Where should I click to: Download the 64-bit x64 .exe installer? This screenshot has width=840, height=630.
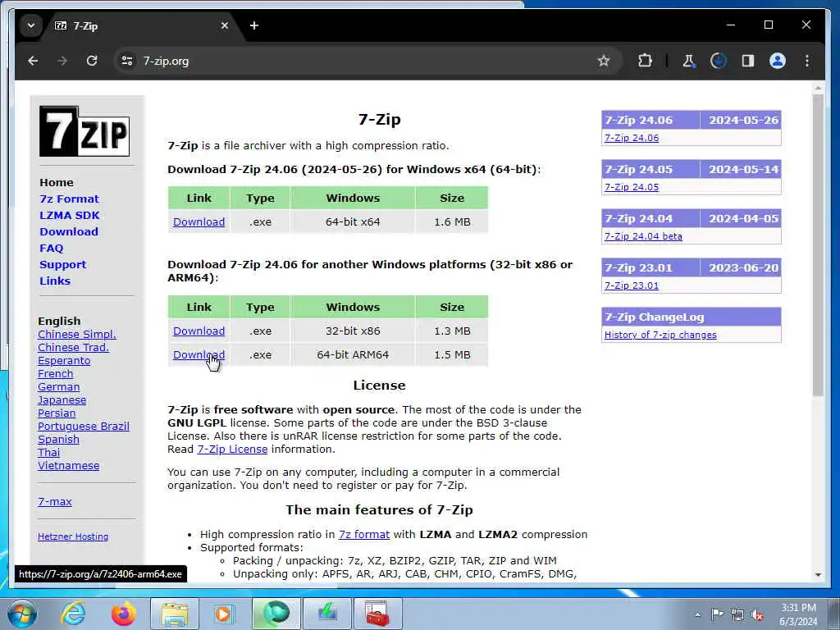pos(199,221)
